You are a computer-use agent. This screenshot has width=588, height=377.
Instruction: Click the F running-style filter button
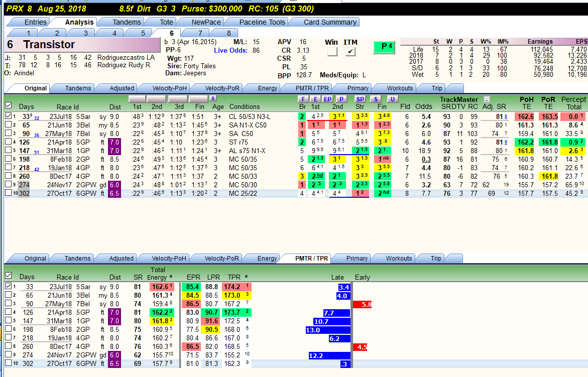[x=303, y=99]
